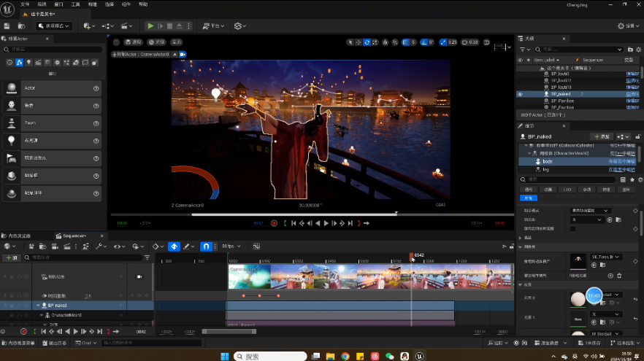The height and width of the screenshot is (361, 644).
Task: Open Outliner settings gear
Action: 639,50
